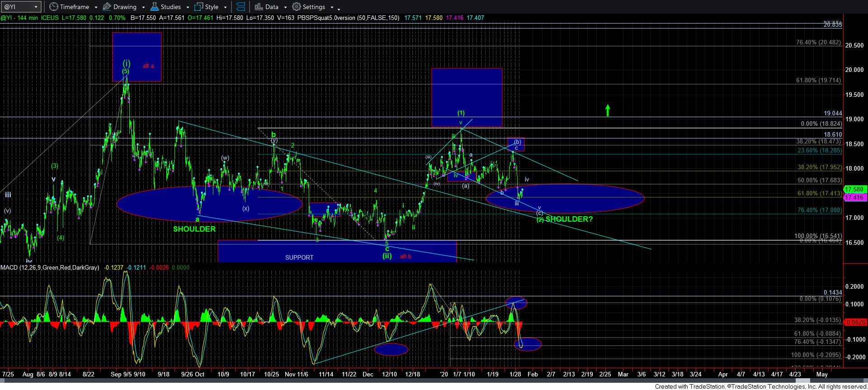
Task: Select the 61.80% (19.714) Fibonacci label
Action: (x=818, y=80)
